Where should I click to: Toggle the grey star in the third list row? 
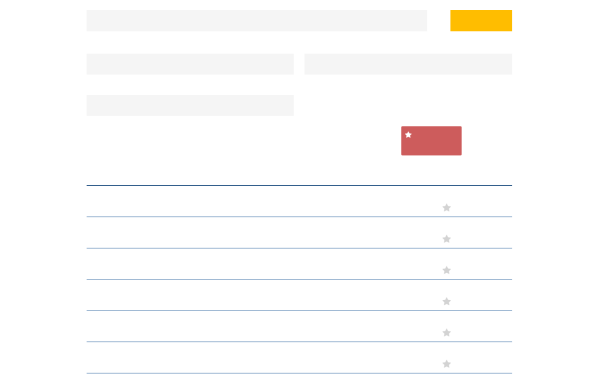pyautogui.click(x=447, y=271)
